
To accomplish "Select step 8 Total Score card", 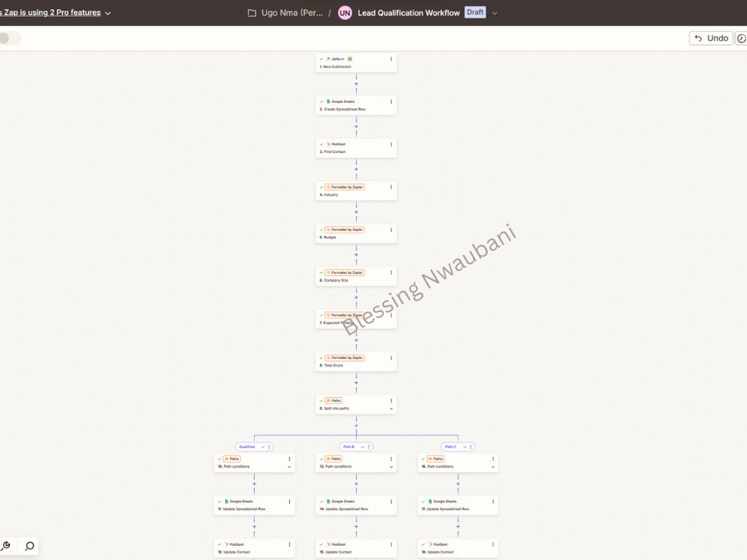I will 356,362.
